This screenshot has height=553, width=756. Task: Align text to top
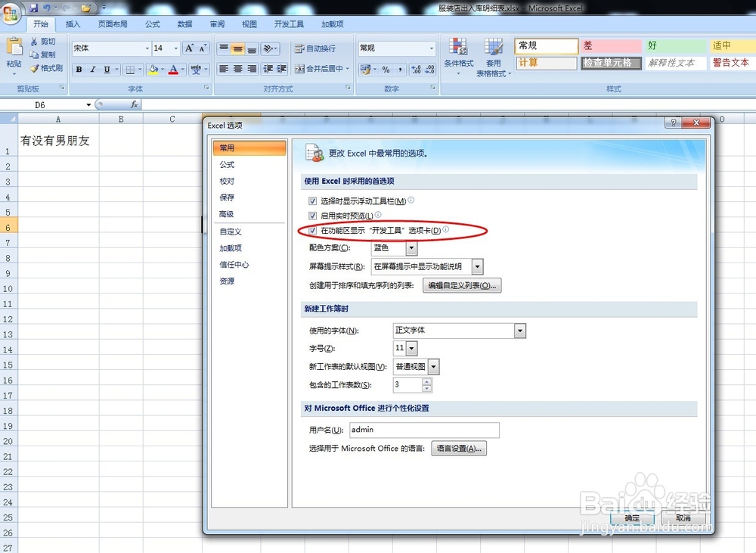(x=224, y=48)
